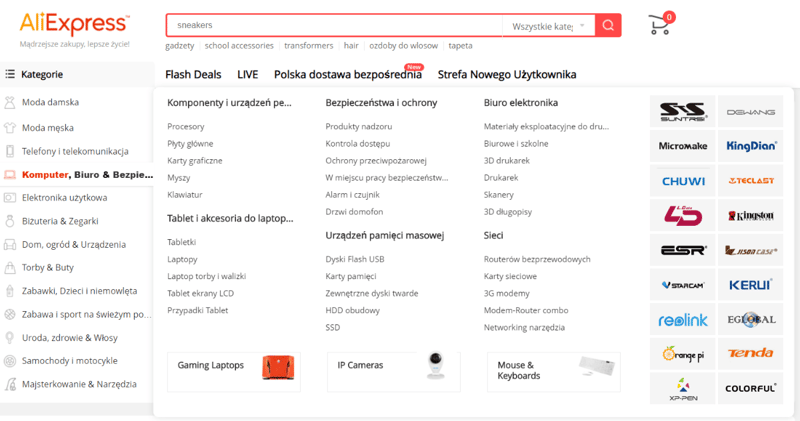
Task: Click the school accessories suggestion
Action: click(x=239, y=45)
